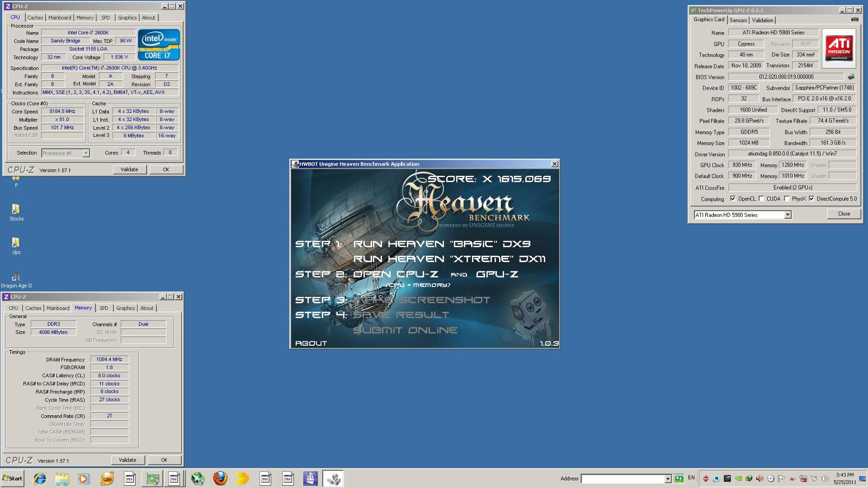Toggle the OpenCL checkbox in GPU-Z
The width and height of the screenshot is (868, 488).
[x=733, y=199]
